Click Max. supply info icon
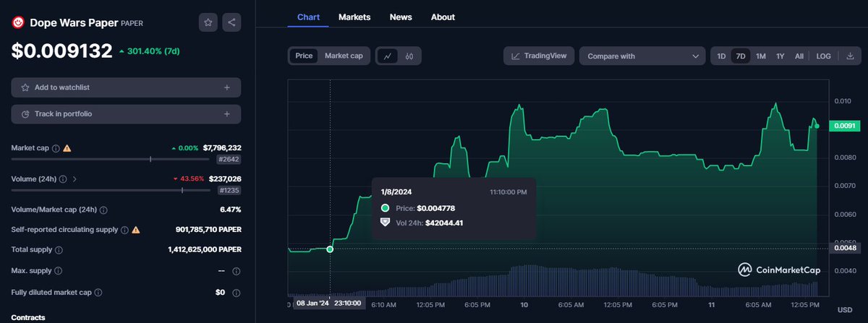Viewport: 868px width, 323px height. click(58, 271)
